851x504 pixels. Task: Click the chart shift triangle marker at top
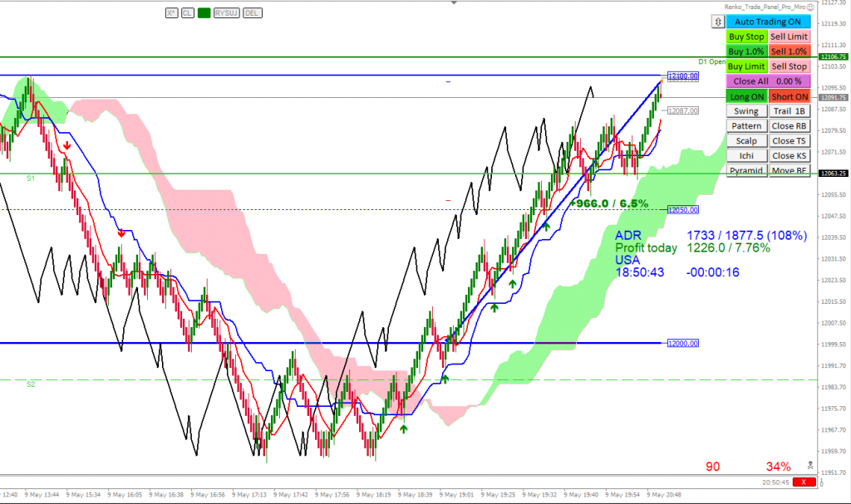click(452, 3)
